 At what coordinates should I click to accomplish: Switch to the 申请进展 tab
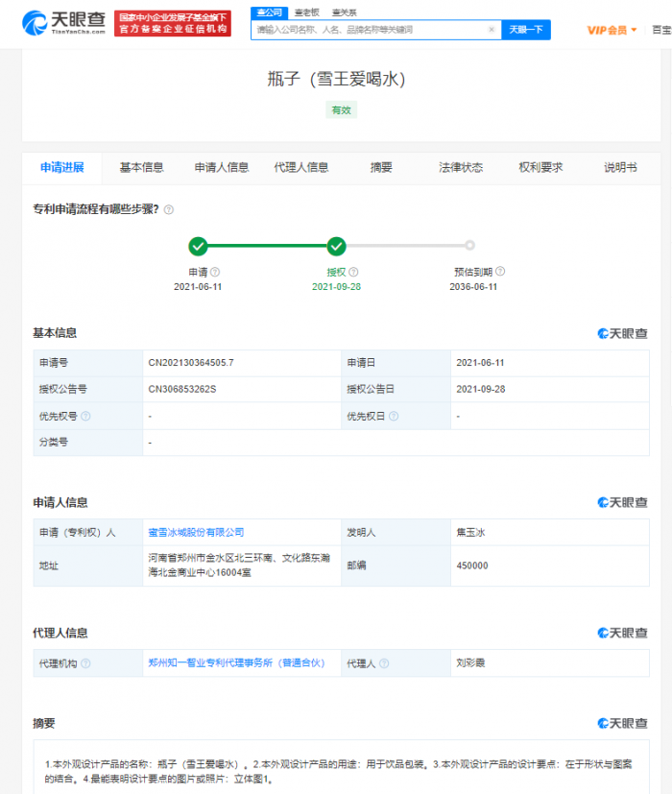click(x=62, y=168)
